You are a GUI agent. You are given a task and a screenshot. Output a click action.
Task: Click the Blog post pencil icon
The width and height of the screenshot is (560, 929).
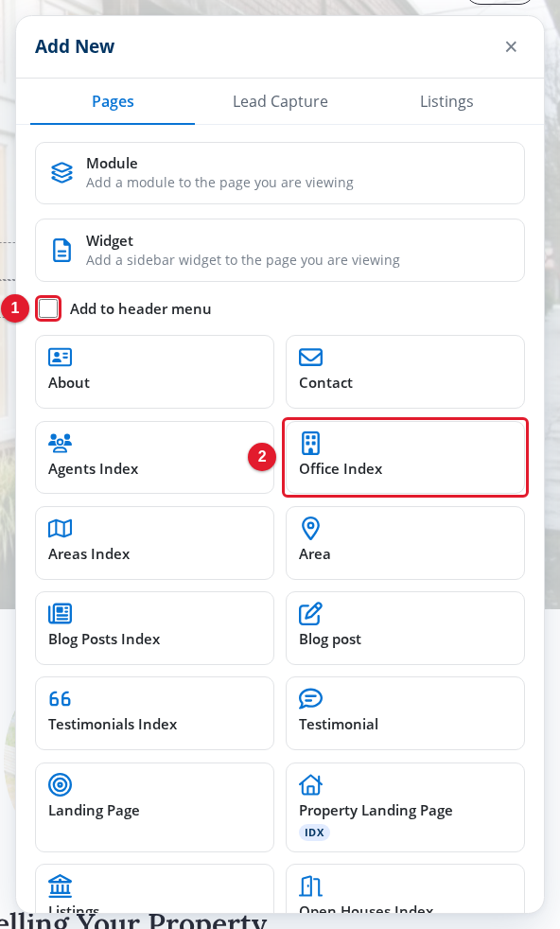(310, 613)
